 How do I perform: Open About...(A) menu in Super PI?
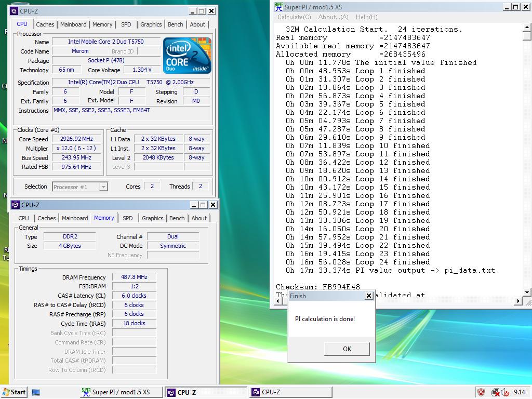pos(333,17)
